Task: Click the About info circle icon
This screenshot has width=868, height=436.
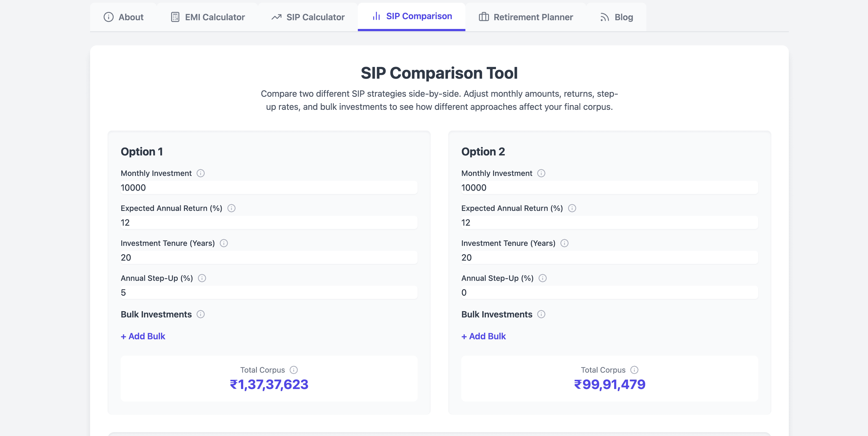Action: (109, 17)
